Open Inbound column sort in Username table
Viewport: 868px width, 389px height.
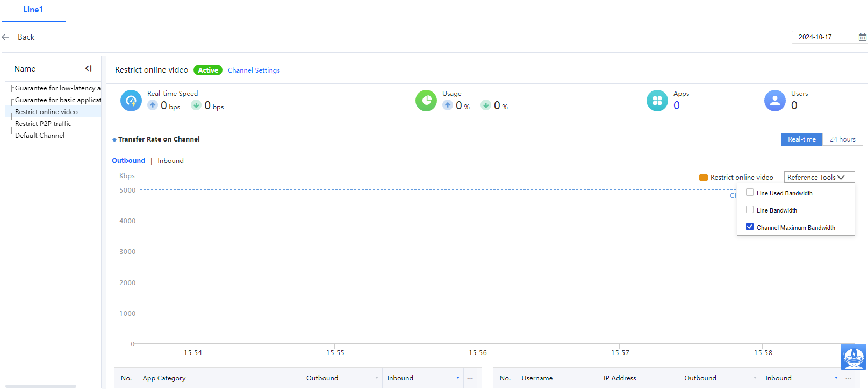coord(836,378)
